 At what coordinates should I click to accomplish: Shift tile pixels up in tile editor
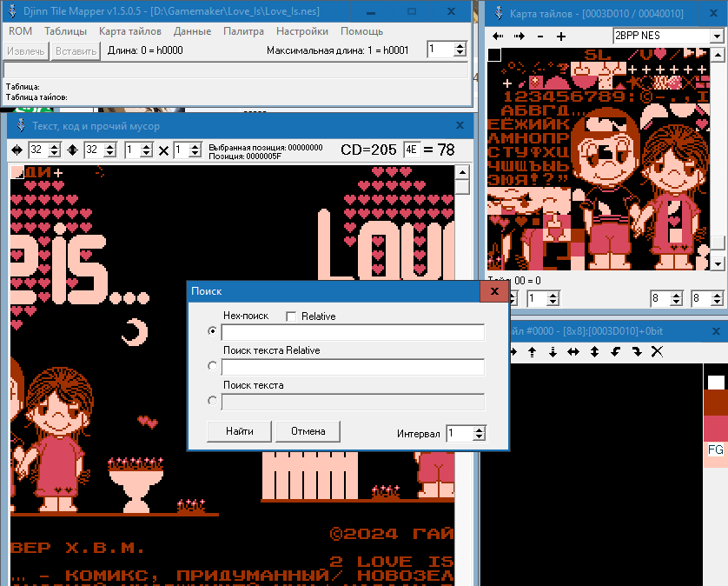pyautogui.click(x=532, y=352)
